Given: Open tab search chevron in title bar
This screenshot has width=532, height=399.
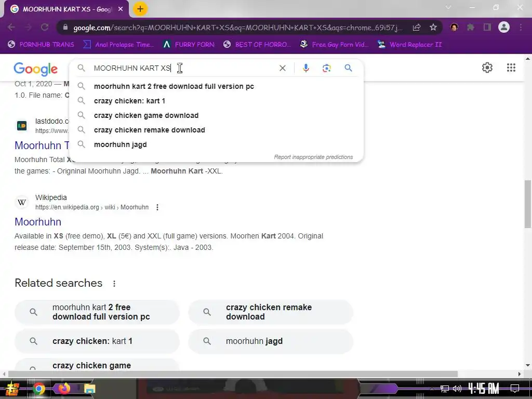Looking at the screenshot, I should 448,7.
